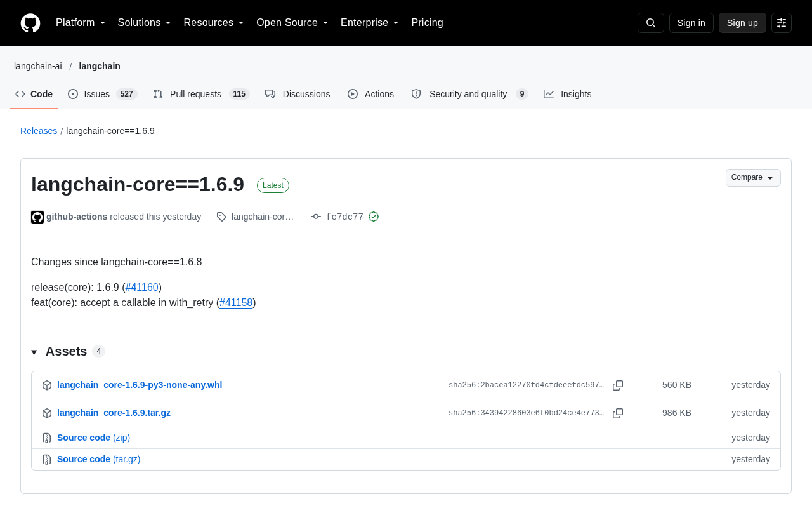Open the Discussions tab
Viewport: 812px width, 508px height.
(x=298, y=94)
